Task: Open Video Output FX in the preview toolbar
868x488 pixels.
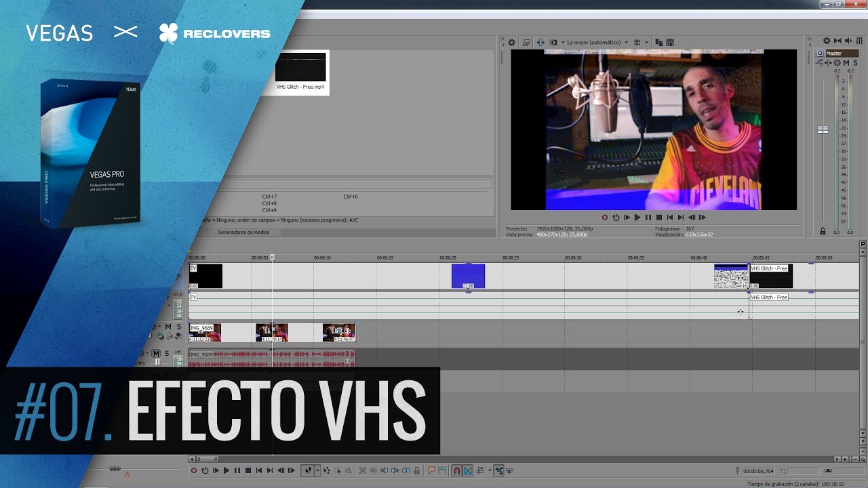Action: click(540, 42)
